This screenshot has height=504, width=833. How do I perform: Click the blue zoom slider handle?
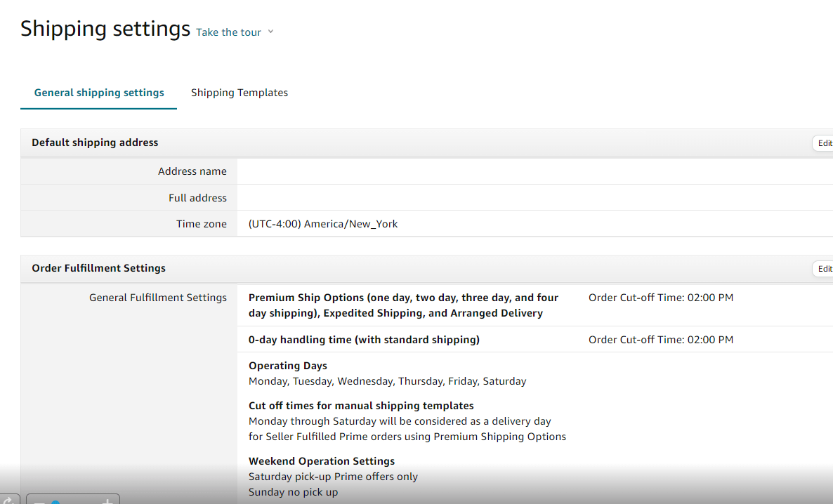point(55,502)
